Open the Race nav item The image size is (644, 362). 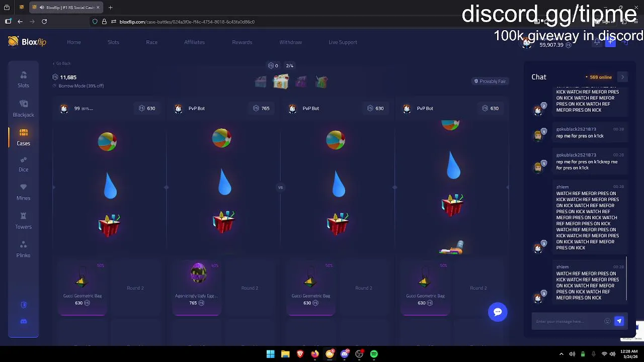click(x=151, y=42)
